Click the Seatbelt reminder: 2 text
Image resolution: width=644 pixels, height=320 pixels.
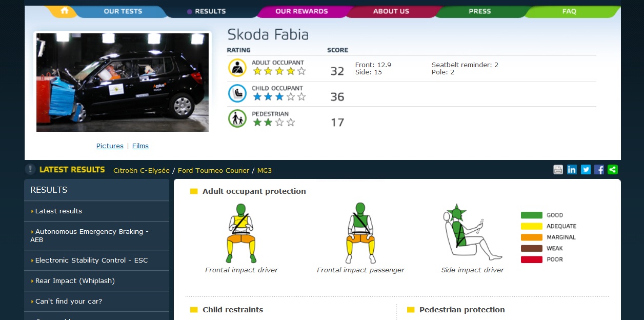coord(465,65)
